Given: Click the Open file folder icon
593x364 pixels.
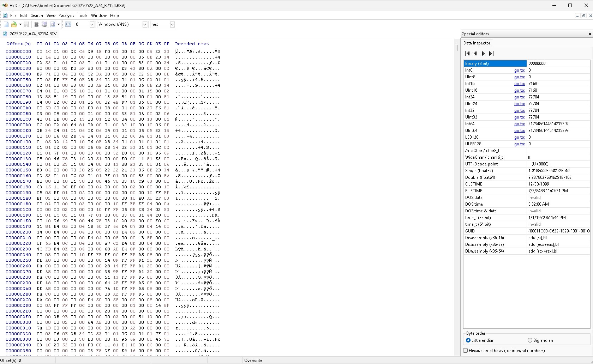Looking at the screenshot, I should (14, 24).
